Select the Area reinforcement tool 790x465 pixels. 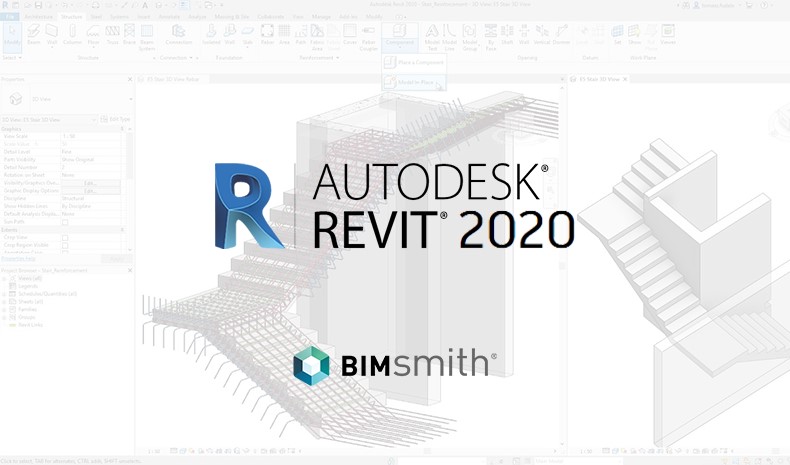pyautogui.click(x=284, y=35)
